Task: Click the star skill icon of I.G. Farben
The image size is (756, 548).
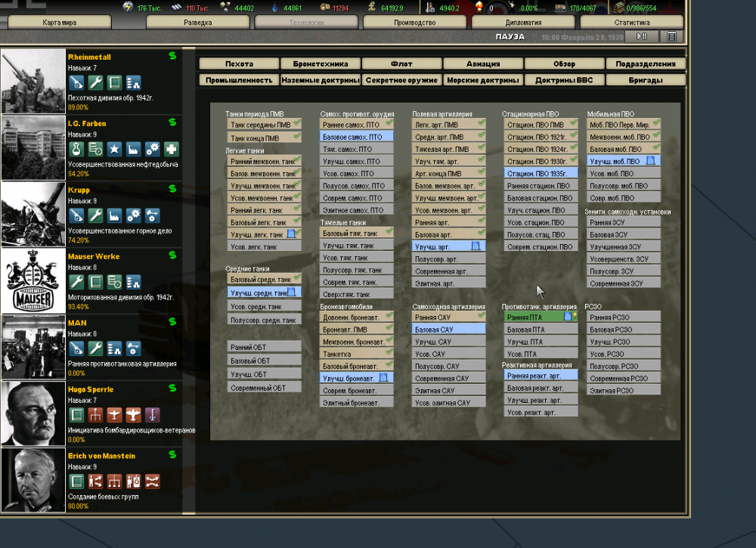Action: pyautogui.click(x=114, y=149)
